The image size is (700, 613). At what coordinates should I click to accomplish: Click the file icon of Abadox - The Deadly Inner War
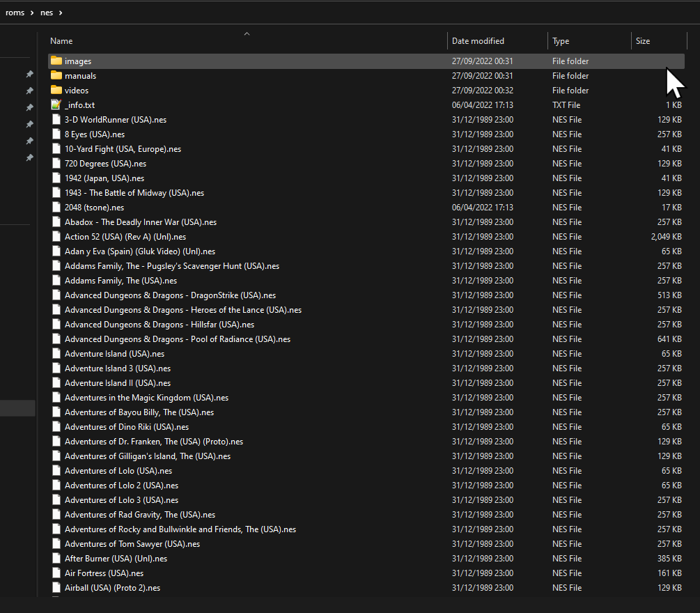(x=56, y=222)
